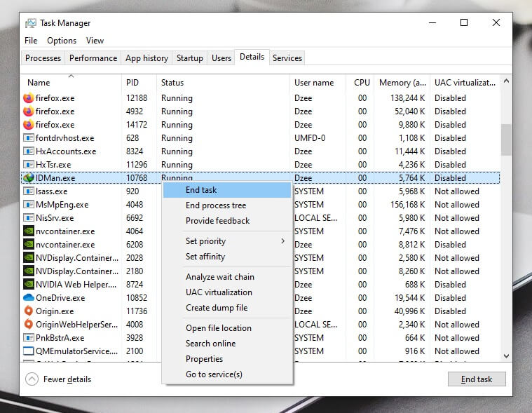The width and height of the screenshot is (532, 413).
Task: Click the NisSrv.exe process icon
Action: pyautogui.click(x=29, y=218)
